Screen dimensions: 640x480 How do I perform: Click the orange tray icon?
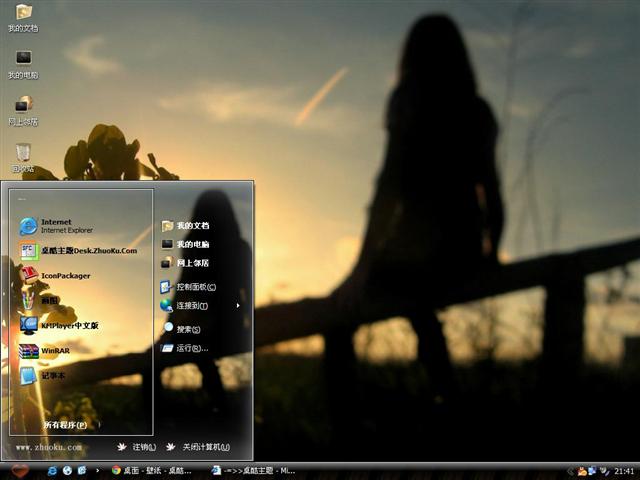pos(582,471)
